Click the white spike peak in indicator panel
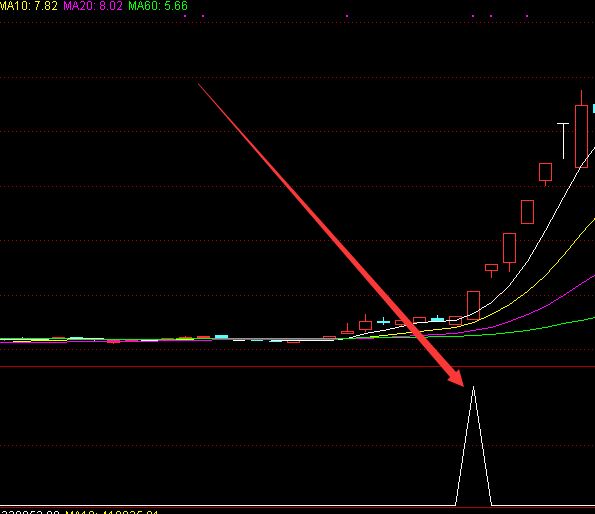Screen dimensions: 595x514 coord(473,388)
